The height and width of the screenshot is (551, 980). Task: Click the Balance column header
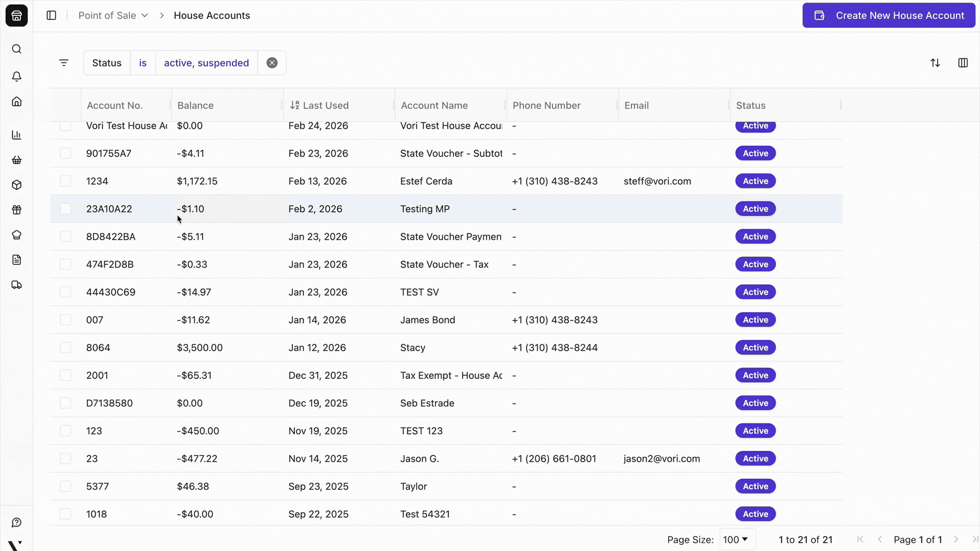[x=195, y=105]
